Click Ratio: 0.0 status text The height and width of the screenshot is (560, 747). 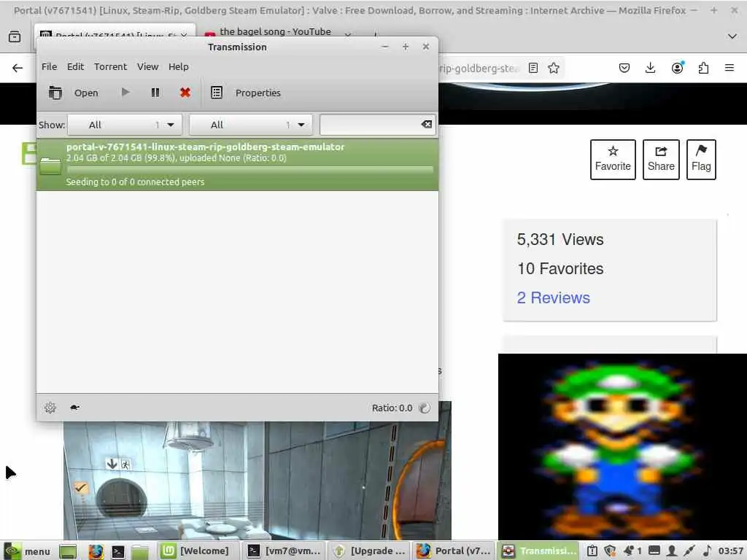pyautogui.click(x=392, y=408)
